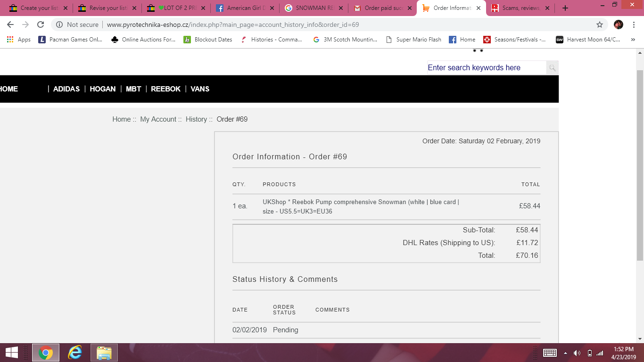644x362 pixels.
Task: Open the ADIDAS category
Action: [x=66, y=89]
